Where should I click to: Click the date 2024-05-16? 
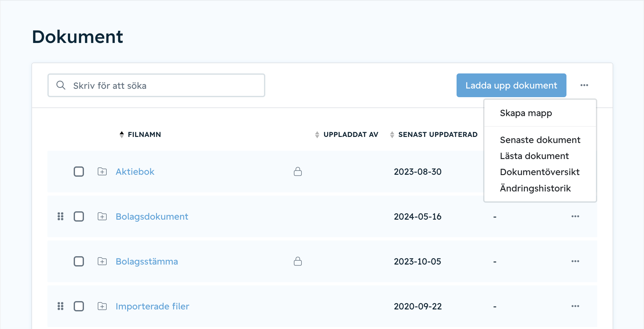pos(417,216)
